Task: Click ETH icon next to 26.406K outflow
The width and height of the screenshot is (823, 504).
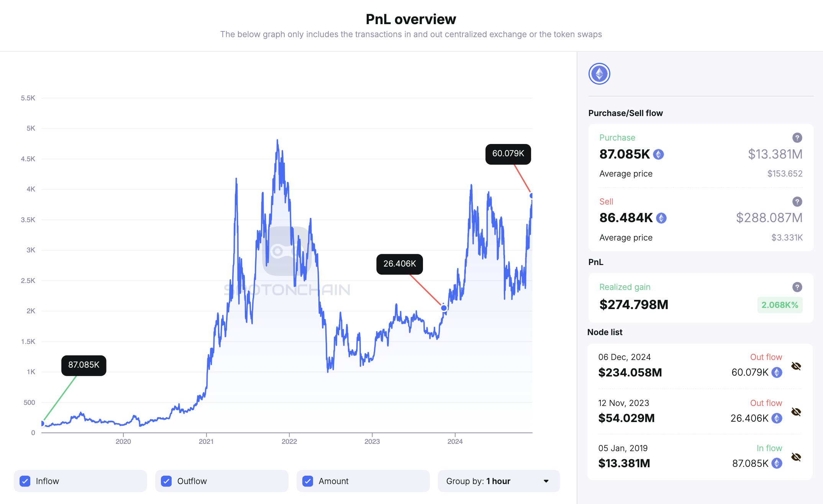Action: (777, 418)
